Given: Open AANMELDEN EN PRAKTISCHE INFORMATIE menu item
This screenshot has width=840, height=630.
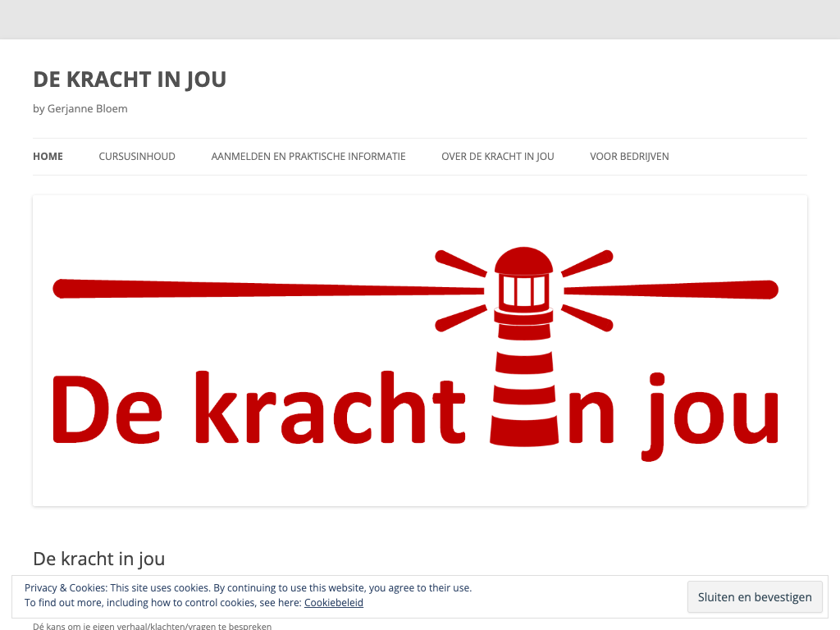Looking at the screenshot, I should click(x=308, y=157).
